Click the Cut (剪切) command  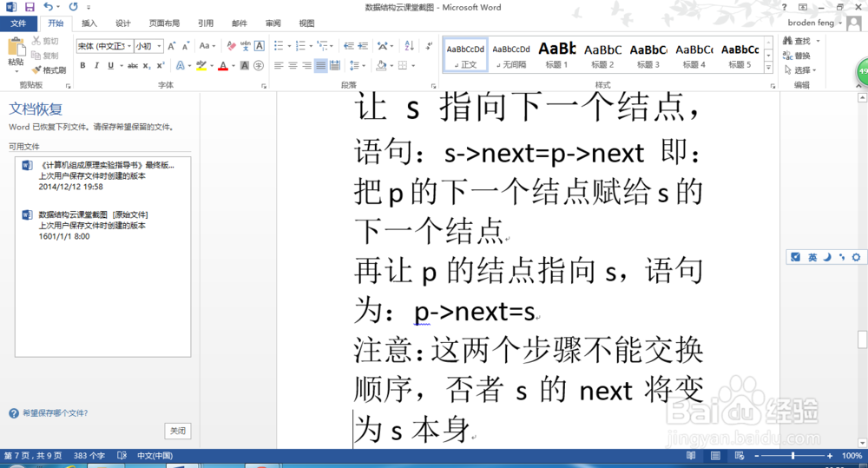[45, 41]
